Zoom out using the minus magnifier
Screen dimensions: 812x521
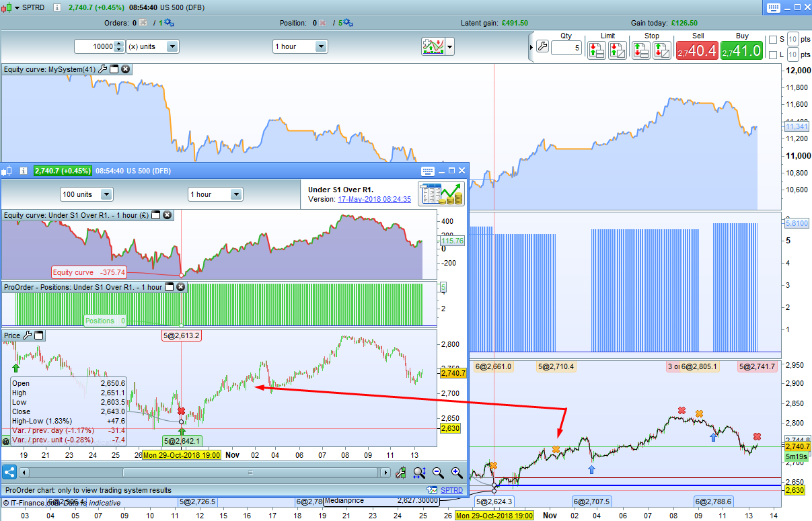pyautogui.click(x=439, y=473)
